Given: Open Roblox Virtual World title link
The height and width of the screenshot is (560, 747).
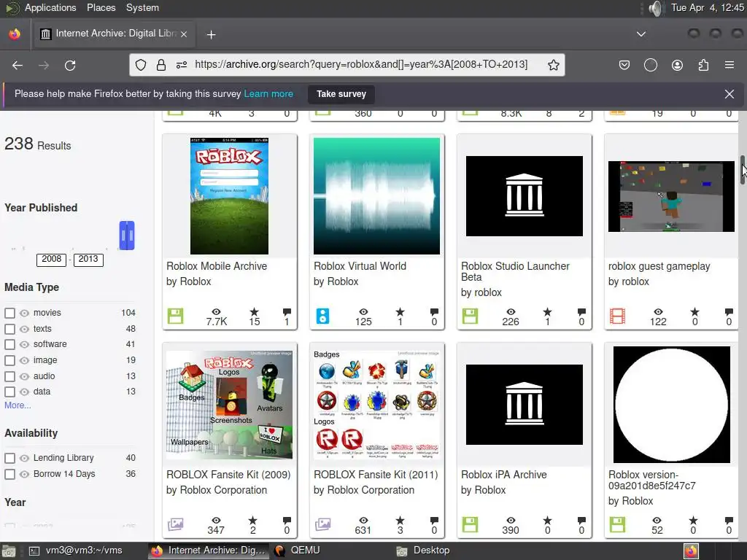Looking at the screenshot, I should point(360,266).
